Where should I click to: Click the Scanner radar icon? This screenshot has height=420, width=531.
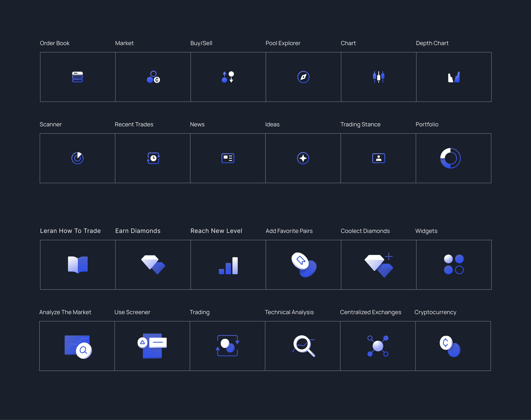77,158
